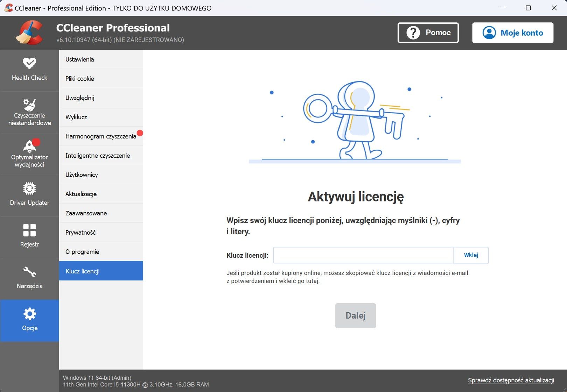Click the Dalej button
Viewport: 567px width, 392px height.
[x=356, y=316]
